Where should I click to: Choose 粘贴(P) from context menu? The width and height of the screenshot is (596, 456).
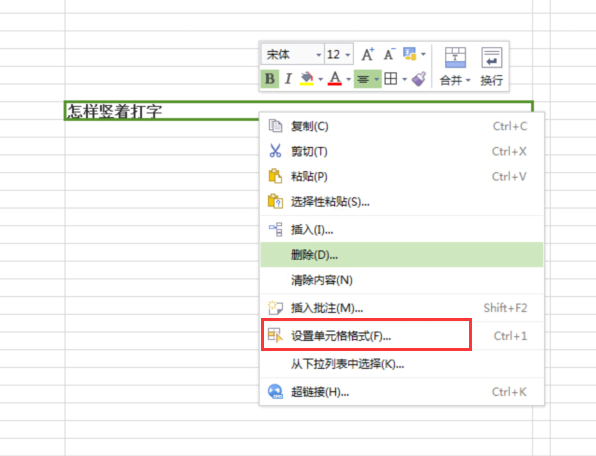402,176
